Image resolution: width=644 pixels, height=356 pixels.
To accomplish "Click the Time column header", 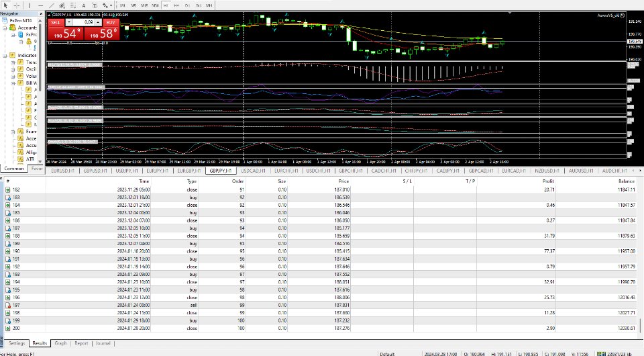I will point(144,181).
